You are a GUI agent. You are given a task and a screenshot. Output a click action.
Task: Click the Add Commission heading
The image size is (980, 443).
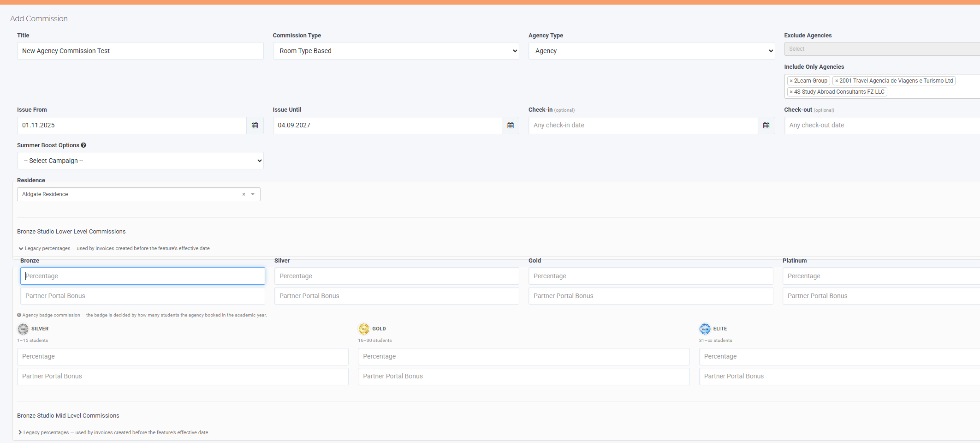(x=39, y=18)
